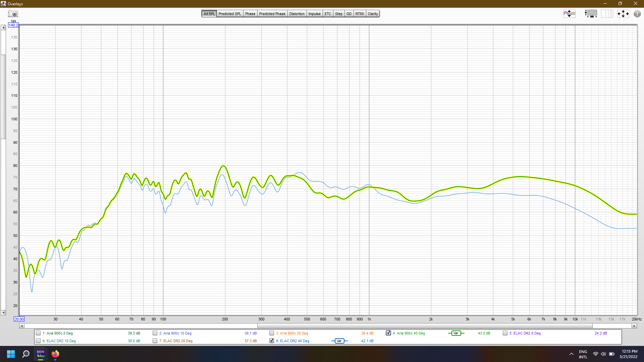Enable the Aria 900c 0 Deg trace
The width and height of the screenshot is (644, 362).
tap(38, 333)
